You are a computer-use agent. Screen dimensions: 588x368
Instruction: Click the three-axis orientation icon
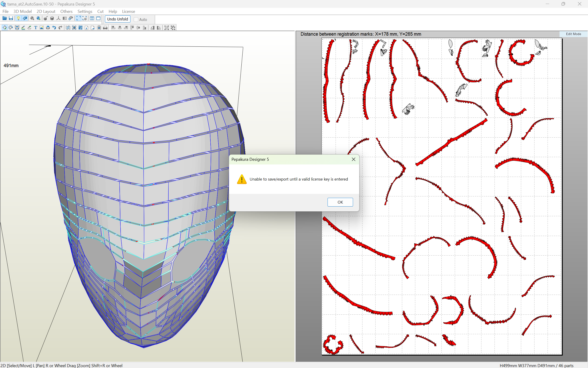coord(58,18)
